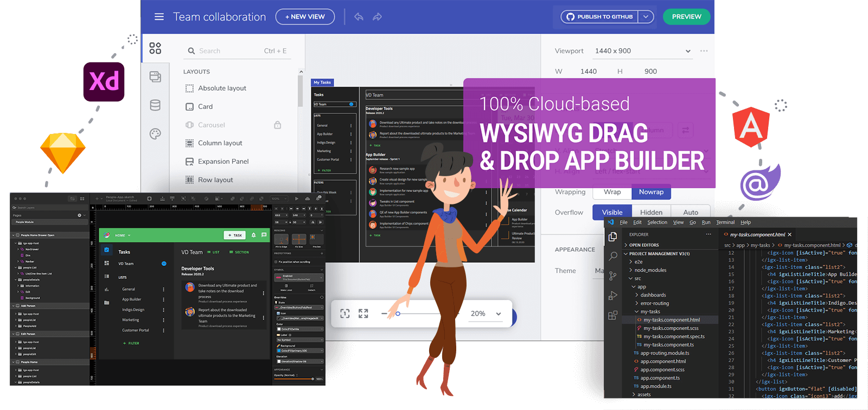Open the Search icon in VS Code activity bar

click(613, 256)
